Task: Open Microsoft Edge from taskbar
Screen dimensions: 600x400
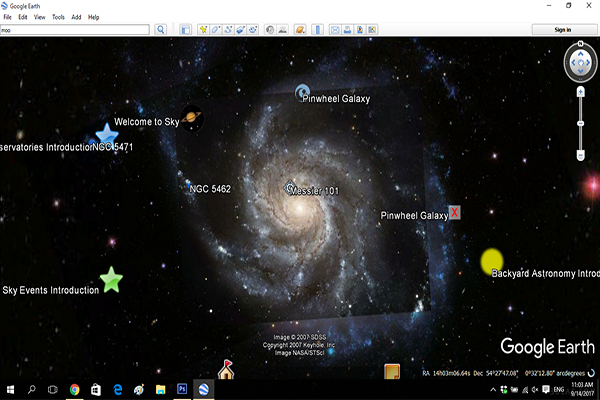Action: click(x=117, y=390)
